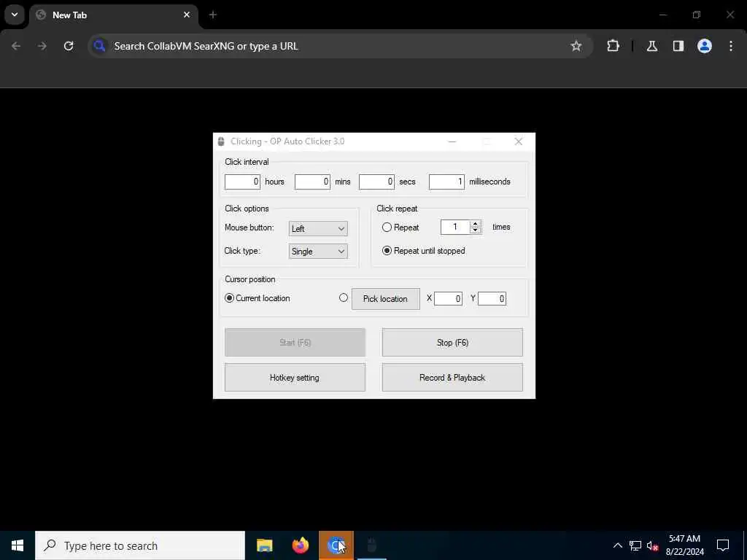
Task: Open the browser profile avatar
Action: click(x=705, y=46)
